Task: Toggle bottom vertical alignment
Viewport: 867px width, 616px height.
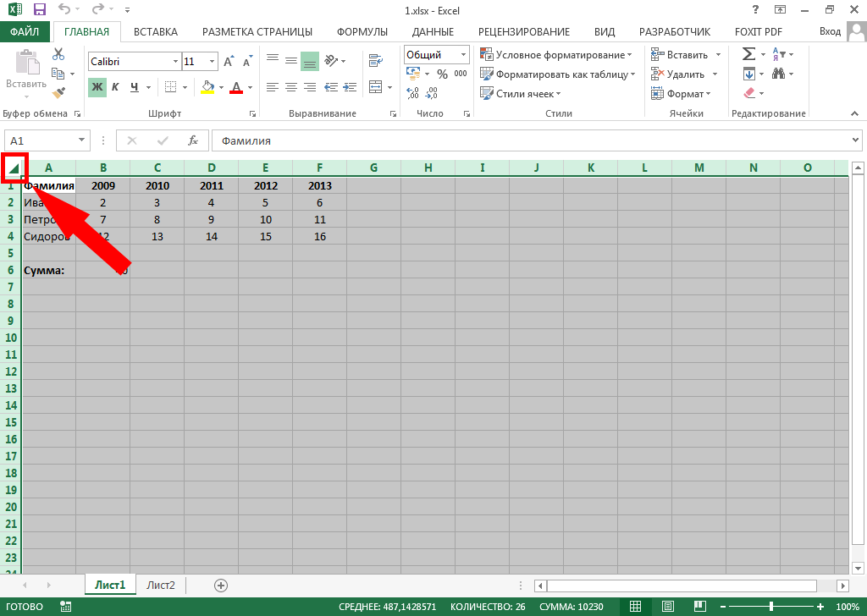Action: coord(309,60)
